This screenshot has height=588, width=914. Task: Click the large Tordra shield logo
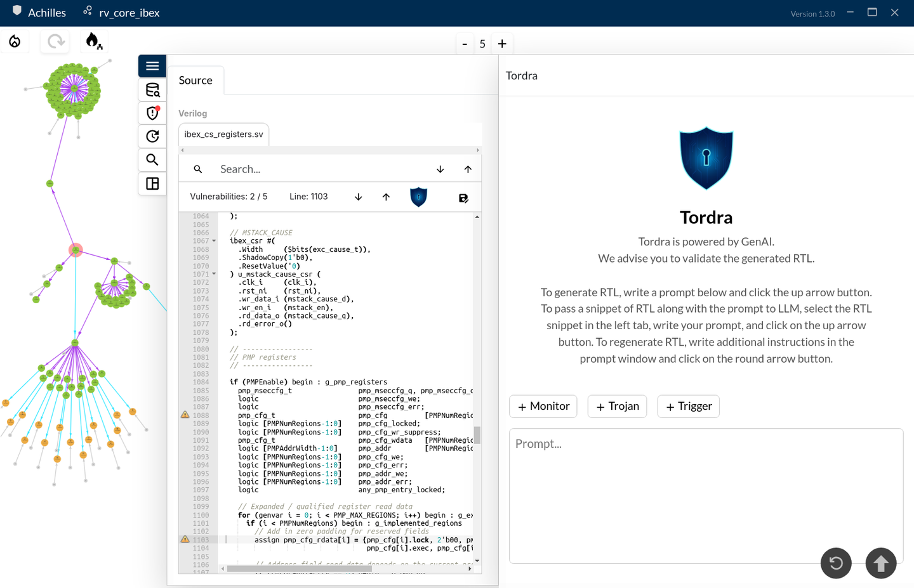[706, 159]
